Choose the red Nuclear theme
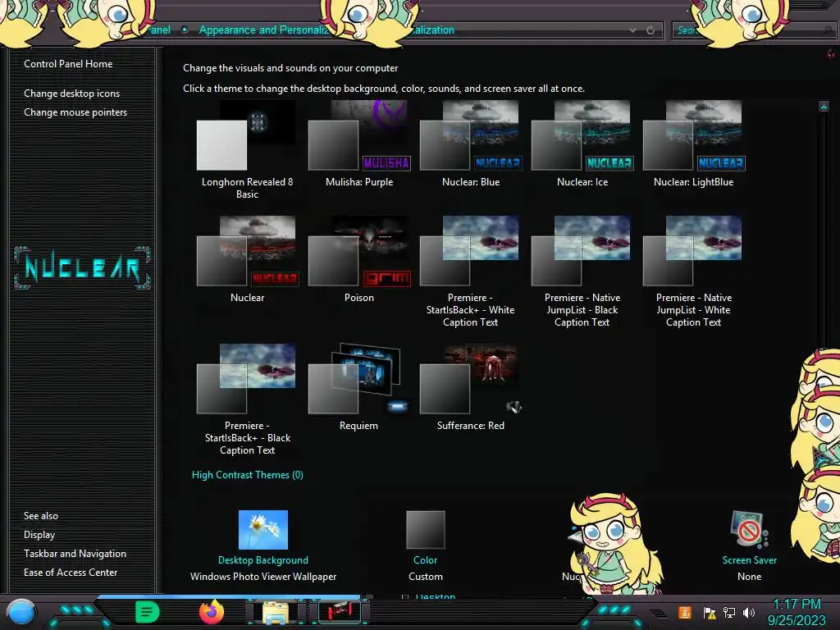The height and width of the screenshot is (630, 840). pos(247,260)
